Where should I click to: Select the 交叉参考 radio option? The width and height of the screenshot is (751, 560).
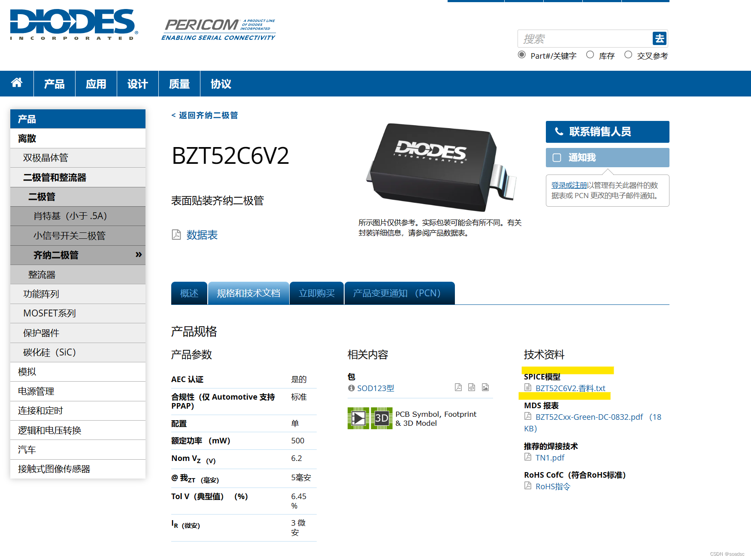[628, 55]
